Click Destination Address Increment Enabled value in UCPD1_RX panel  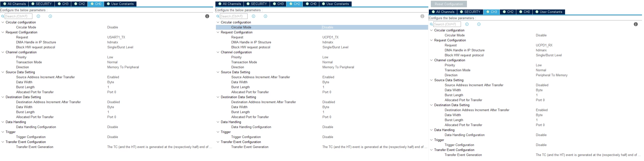(542, 110)
